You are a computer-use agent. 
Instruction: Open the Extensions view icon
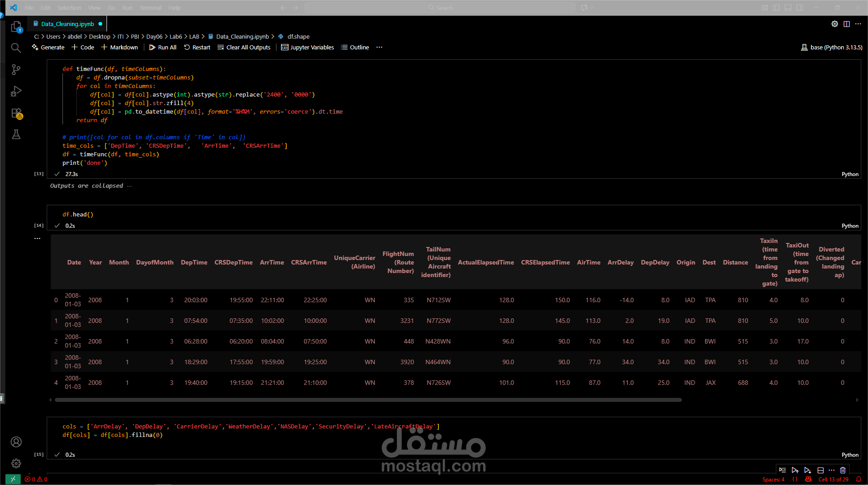16,113
